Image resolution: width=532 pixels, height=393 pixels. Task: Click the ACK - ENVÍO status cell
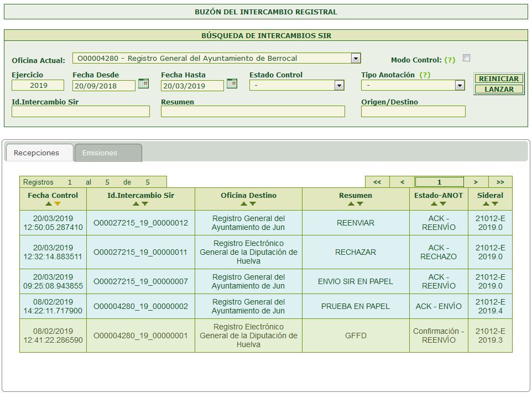(x=439, y=306)
